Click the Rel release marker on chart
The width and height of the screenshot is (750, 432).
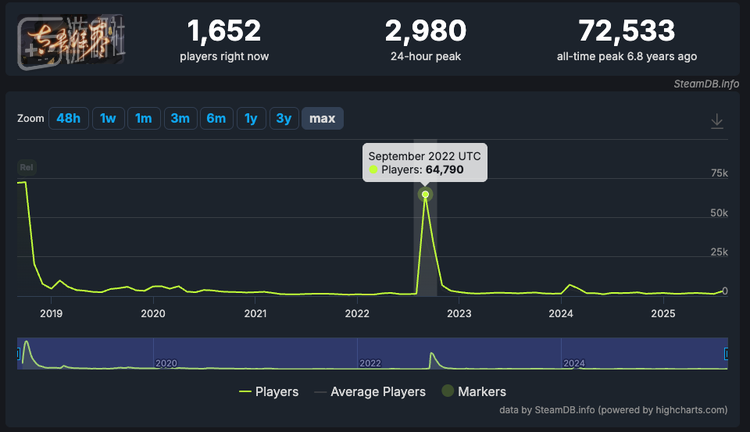click(26, 167)
